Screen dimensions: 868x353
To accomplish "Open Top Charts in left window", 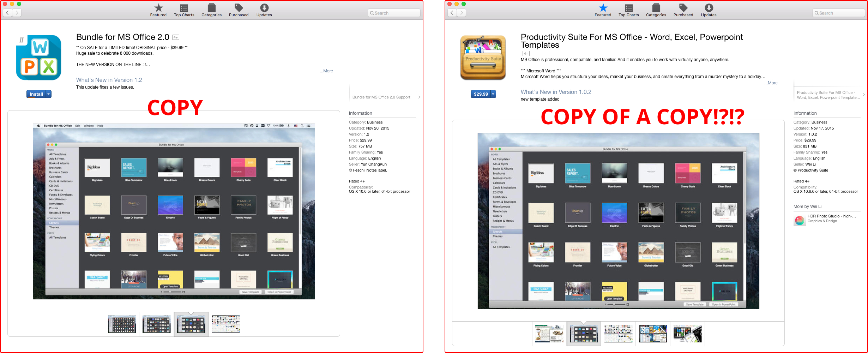I will (x=184, y=10).
